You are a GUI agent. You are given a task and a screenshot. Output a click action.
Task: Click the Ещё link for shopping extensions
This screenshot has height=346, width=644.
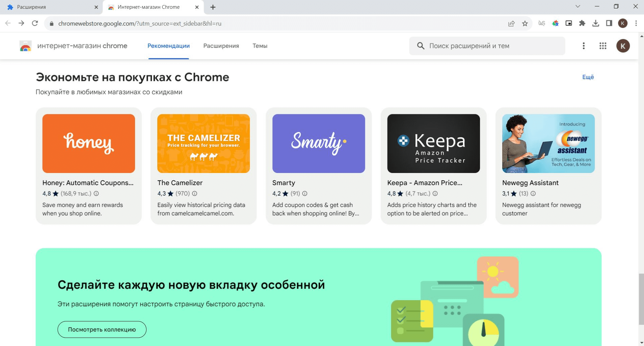(x=588, y=77)
